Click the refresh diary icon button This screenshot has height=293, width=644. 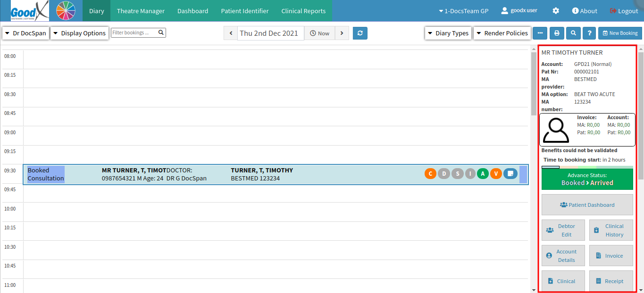360,33
